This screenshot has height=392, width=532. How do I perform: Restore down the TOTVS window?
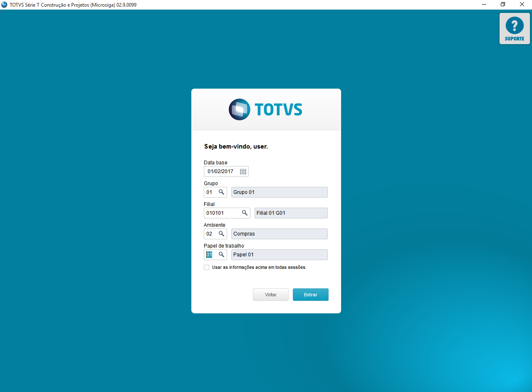coord(503,5)
